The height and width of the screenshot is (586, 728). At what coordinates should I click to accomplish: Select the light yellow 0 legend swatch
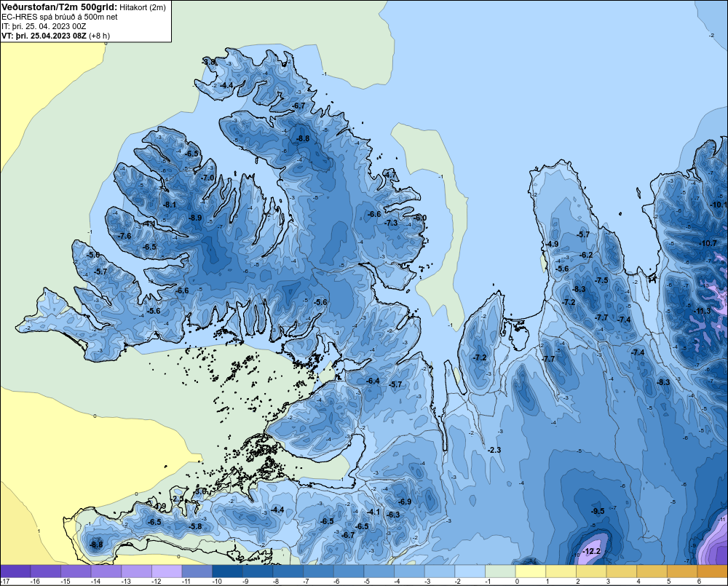coord(531,571)
